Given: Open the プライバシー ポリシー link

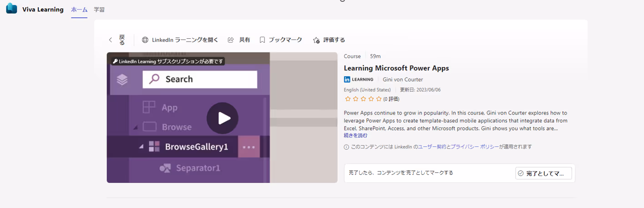Looking at the screenshot, I should click(475, 147).
